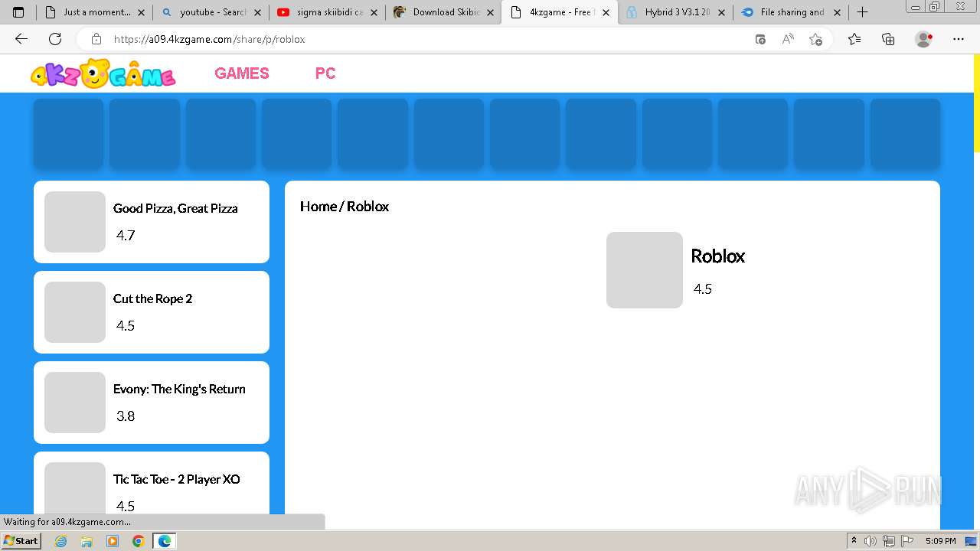Open the Favorites list icon
This screenshot has width=980, height=551.
(854, 39)
